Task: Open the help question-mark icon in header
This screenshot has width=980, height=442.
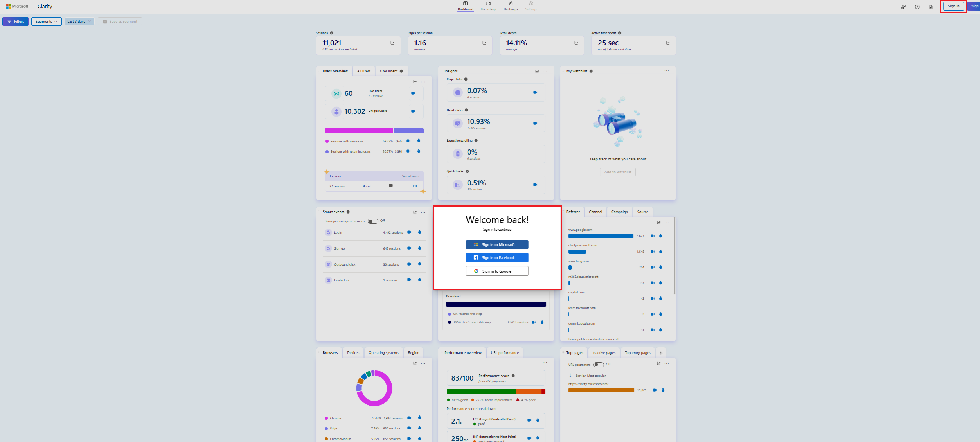Action: 917,7
